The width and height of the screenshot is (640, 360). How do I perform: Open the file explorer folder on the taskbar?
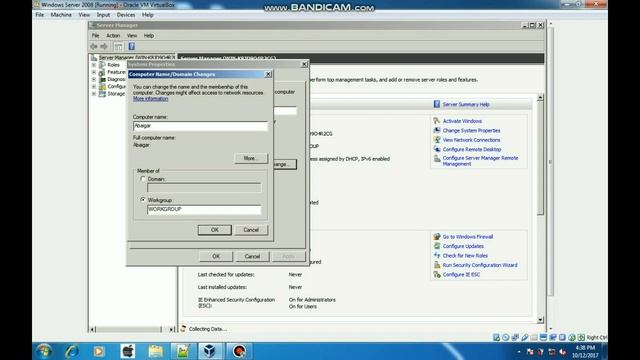(x=156, y=351)
